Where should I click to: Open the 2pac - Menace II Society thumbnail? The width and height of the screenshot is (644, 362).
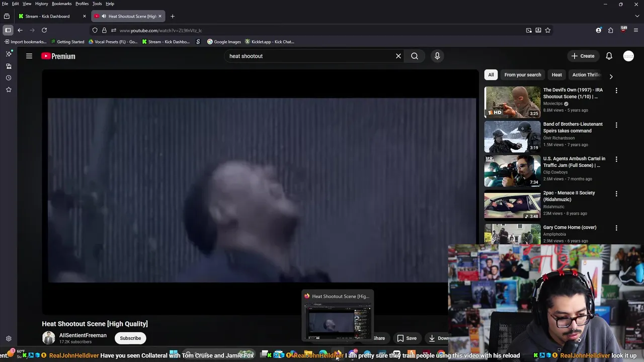click(x=512, y=205)
